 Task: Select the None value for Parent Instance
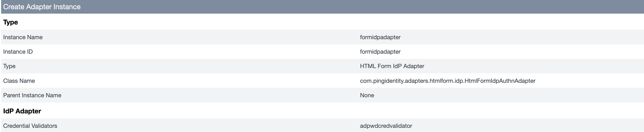(x=367, y=95)
